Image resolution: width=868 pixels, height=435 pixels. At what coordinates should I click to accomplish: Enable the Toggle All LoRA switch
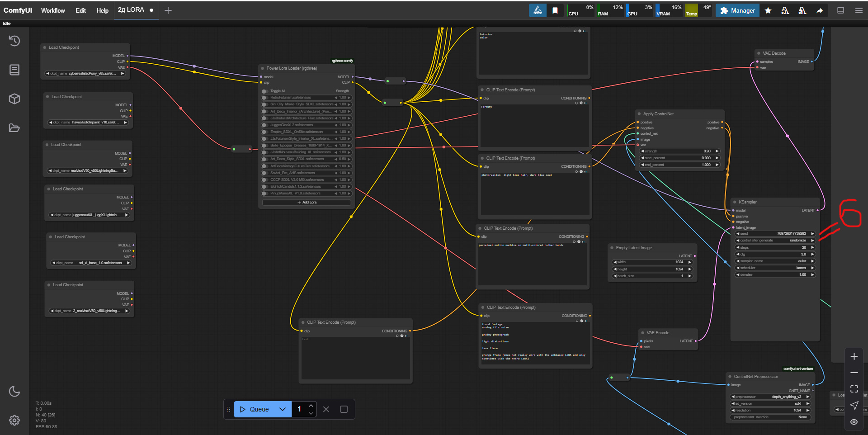(265, 91)
